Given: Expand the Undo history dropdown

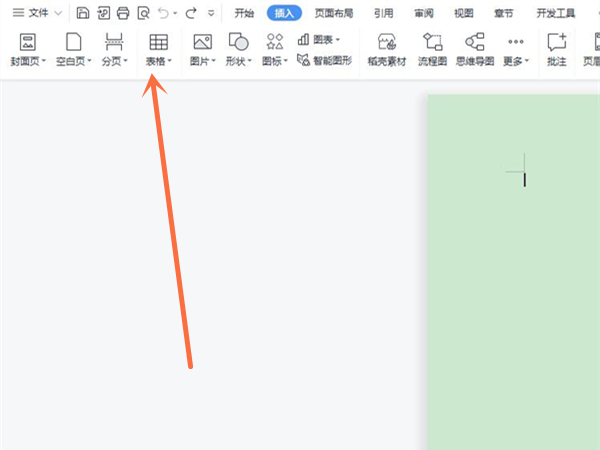Looking at the screenshot, I should coord(175,13).
